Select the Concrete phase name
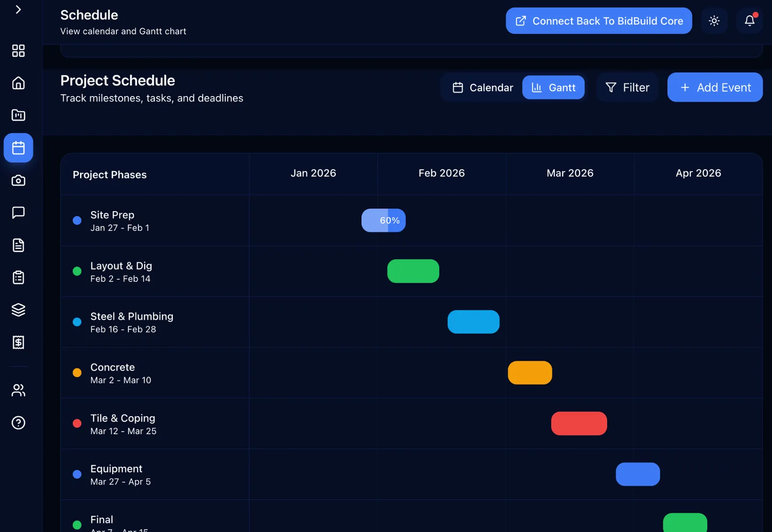The height and width of the screenshot is (532, 772). (112, 367)
